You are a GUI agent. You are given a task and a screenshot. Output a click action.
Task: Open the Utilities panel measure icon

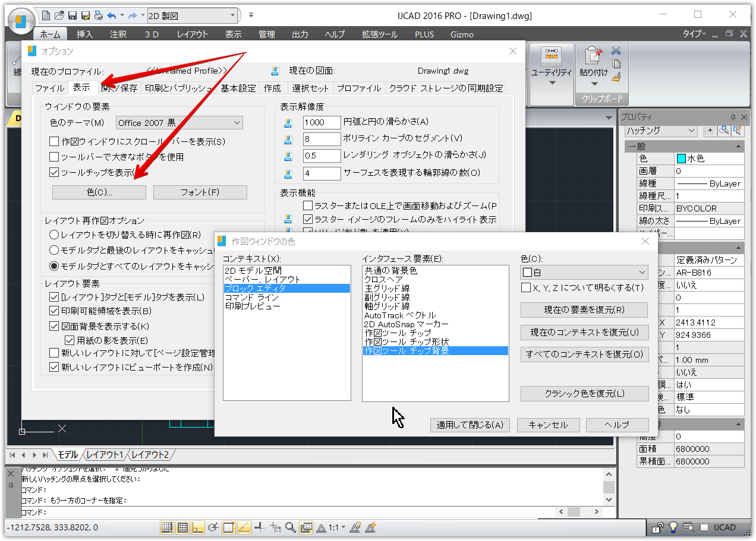click(552, 56)
